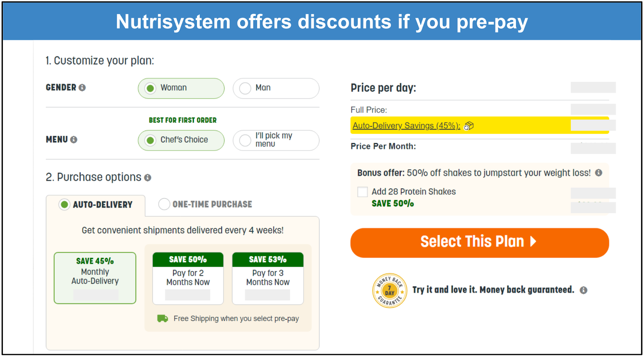Pick the Pay for 3 Months Now card
Image resolution: width=644 pixels, height=357 pixels.
point(268,278)
